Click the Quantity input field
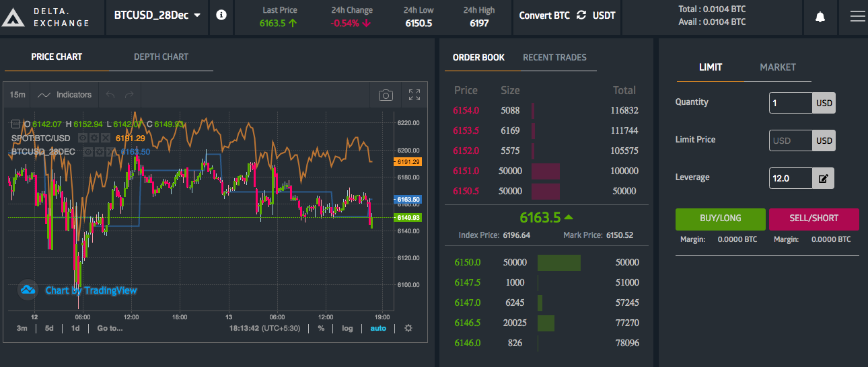The image size is (868, 367). [x=791, y=104]
